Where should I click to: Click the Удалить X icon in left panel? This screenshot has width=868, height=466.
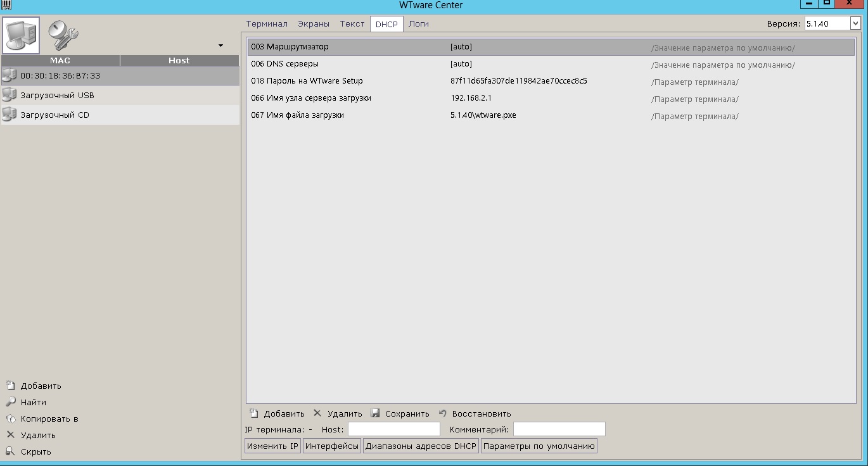10,435
